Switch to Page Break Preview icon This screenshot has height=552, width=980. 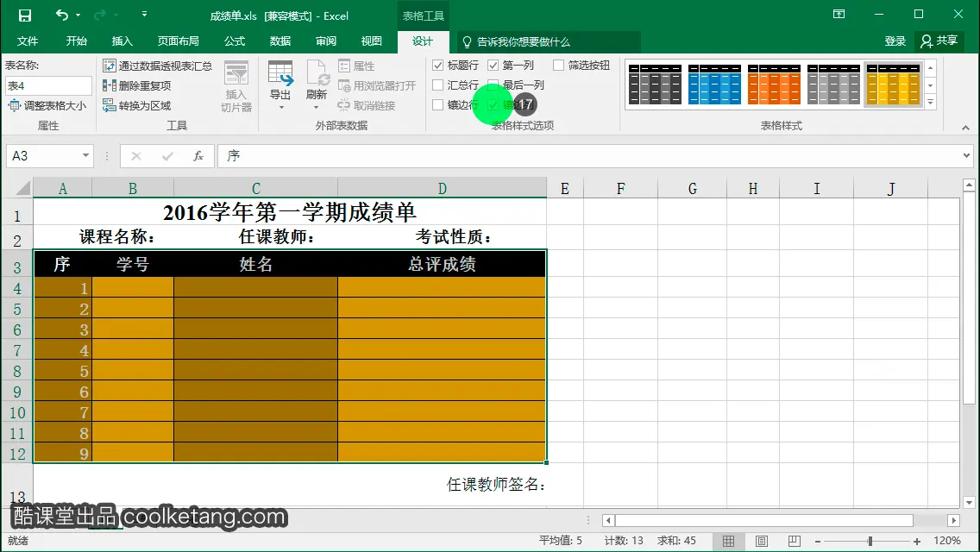click(x=795, y=541)
